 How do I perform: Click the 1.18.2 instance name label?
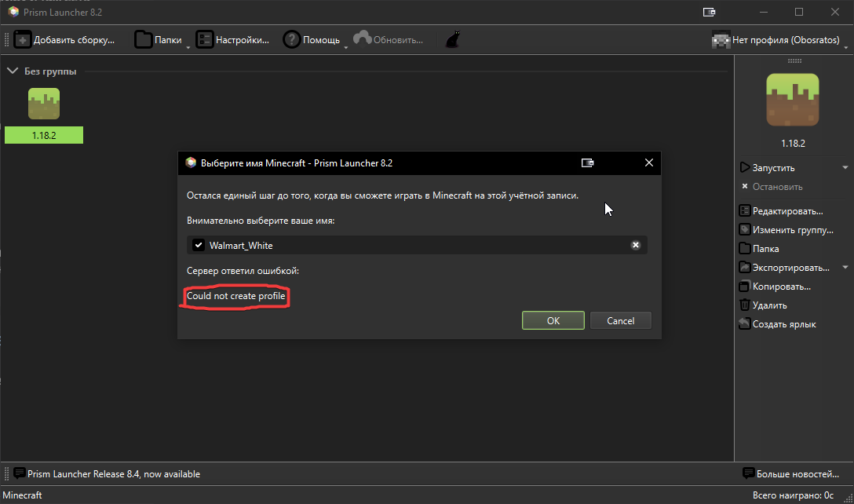tap(44, 135)
